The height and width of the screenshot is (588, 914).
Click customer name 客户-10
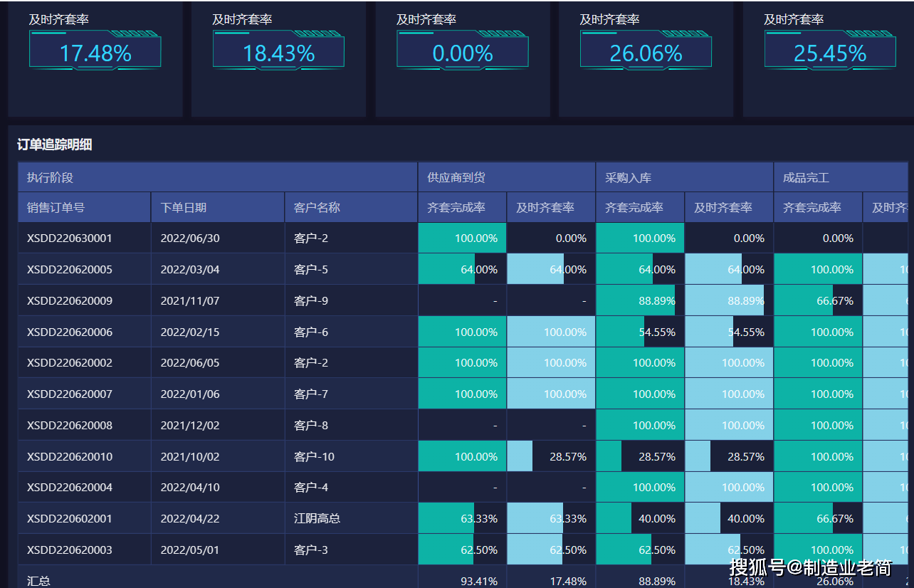[x=314, y=457]
